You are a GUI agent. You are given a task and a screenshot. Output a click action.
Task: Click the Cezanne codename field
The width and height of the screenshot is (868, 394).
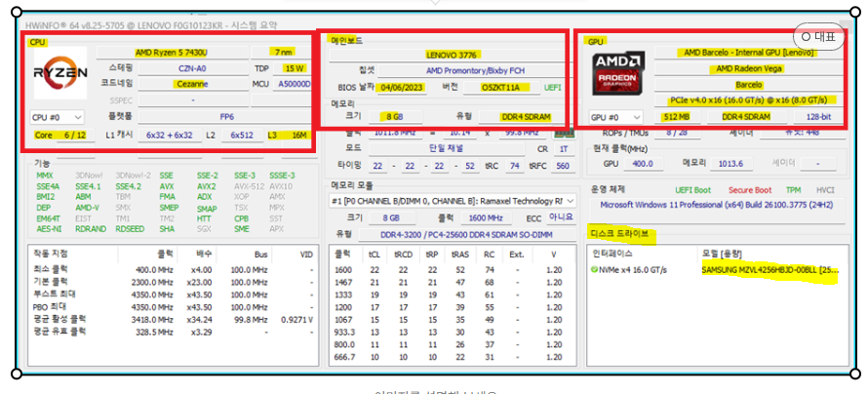[x=192, y=85]
